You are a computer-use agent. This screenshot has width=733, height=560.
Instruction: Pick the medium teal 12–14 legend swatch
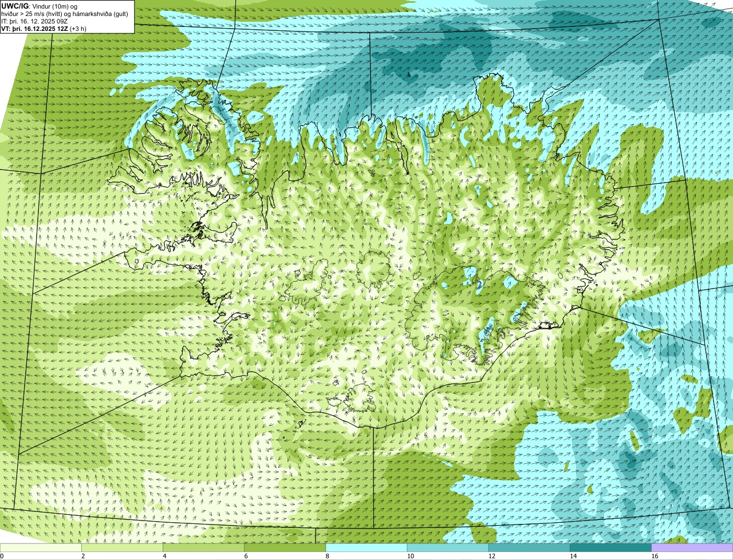click(529, 548)
